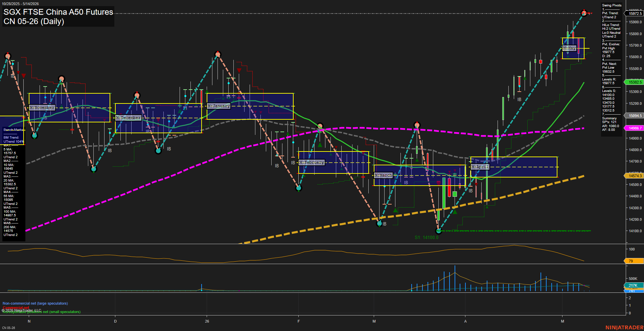Viewport: 644px width, 331px height.
Task: Select the M:January monthly range label
Action: coord(219,106)
